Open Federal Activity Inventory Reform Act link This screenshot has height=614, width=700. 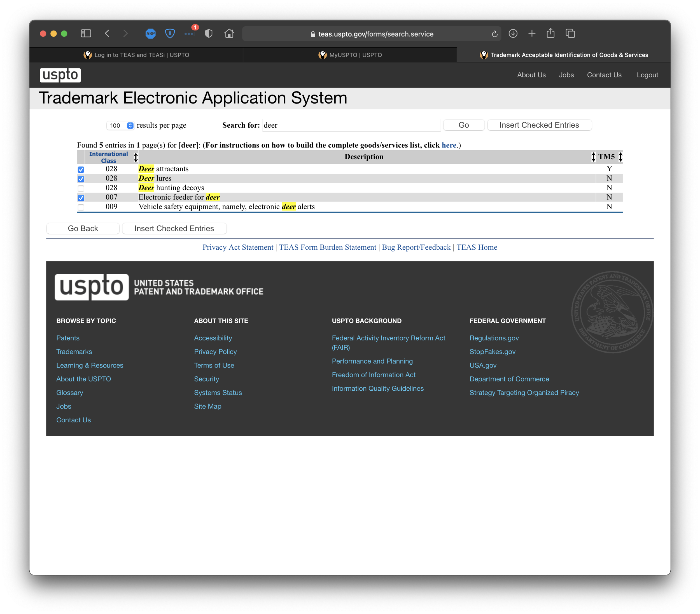click(388, 343)
